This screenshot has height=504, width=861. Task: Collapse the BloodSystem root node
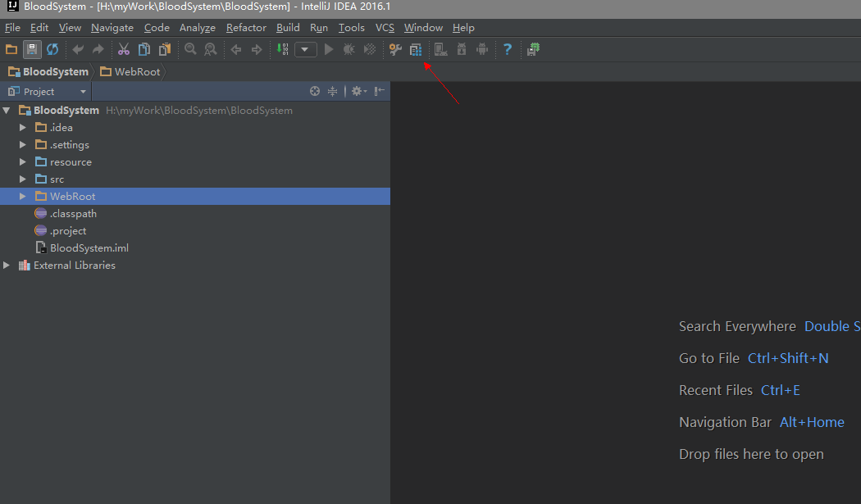click(x=7, y=111)
